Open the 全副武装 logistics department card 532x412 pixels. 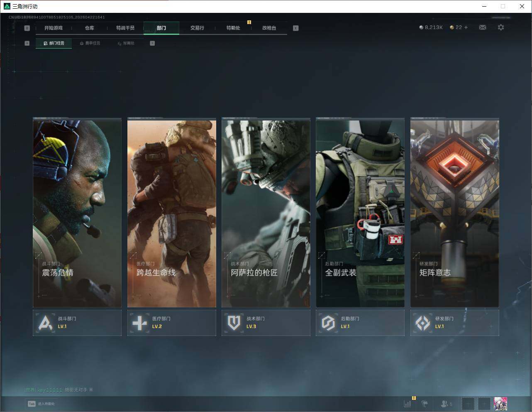click(360, 213)
